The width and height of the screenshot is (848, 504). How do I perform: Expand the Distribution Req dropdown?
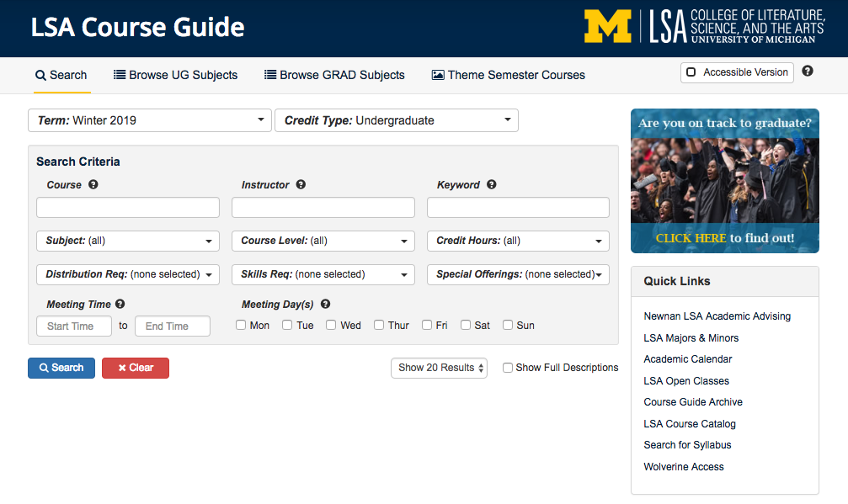[x=128, y=274]
